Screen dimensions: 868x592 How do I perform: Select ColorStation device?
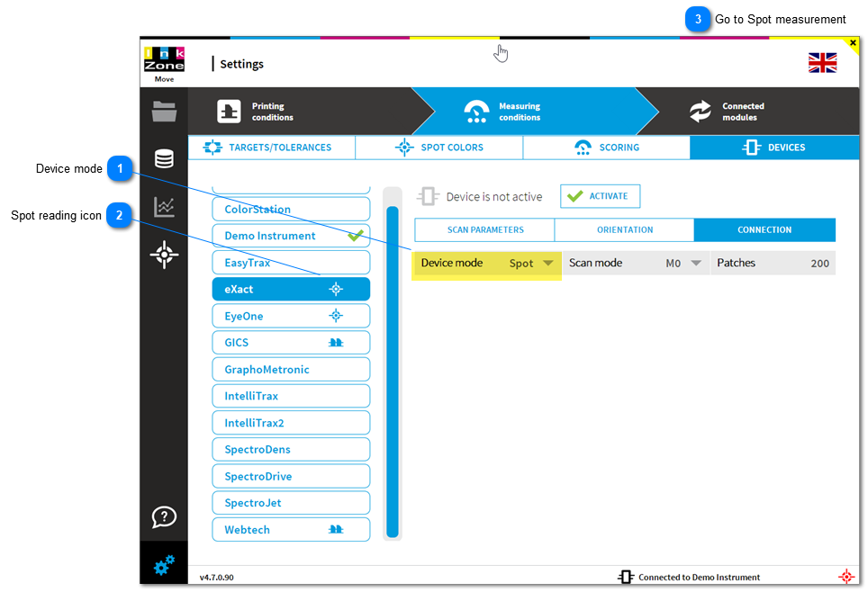pos(291,209)
